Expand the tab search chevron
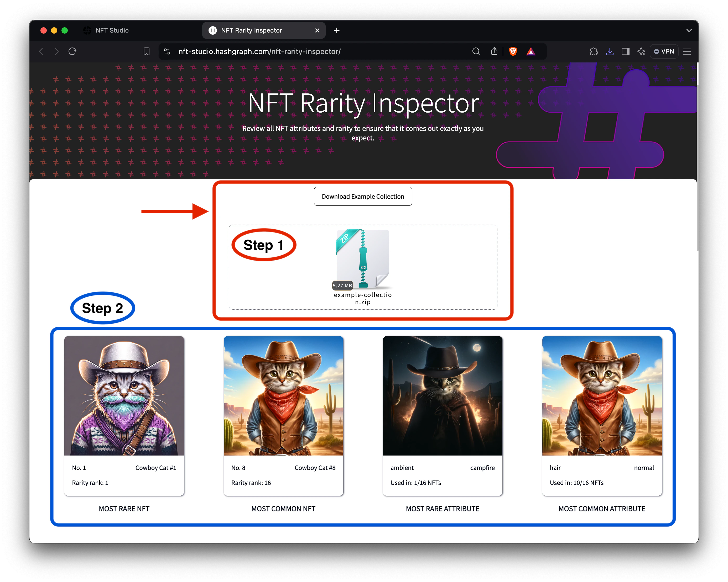Screen dimensions: 728x582 [x=689, y=30]
